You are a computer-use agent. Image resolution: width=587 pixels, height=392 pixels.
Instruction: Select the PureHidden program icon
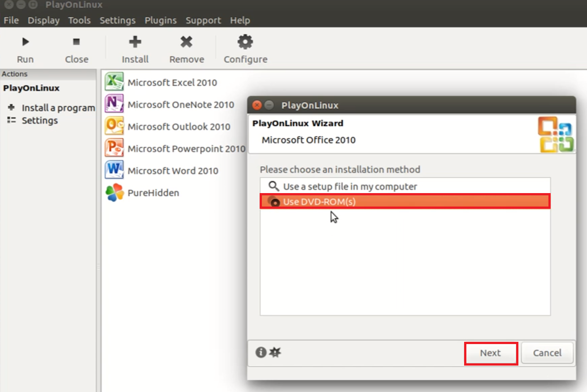114,192
